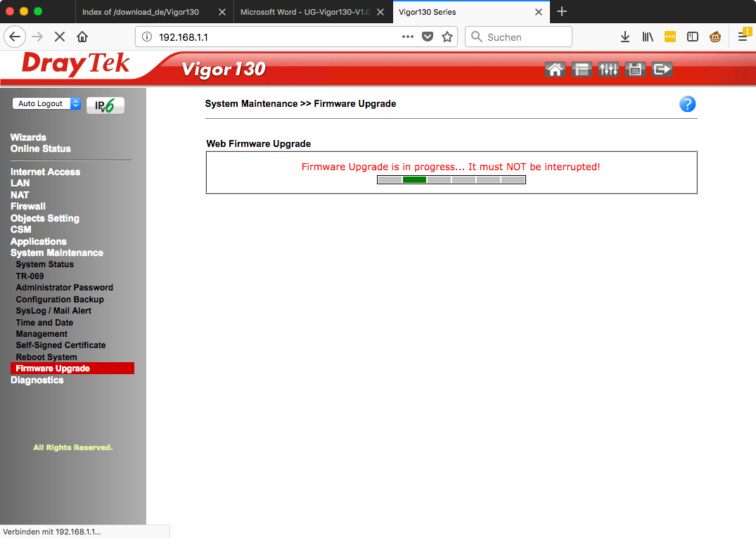Open Online Status in the sidebar
The height and width of the screenshot is (538, 756).
(x=41, y=148)
